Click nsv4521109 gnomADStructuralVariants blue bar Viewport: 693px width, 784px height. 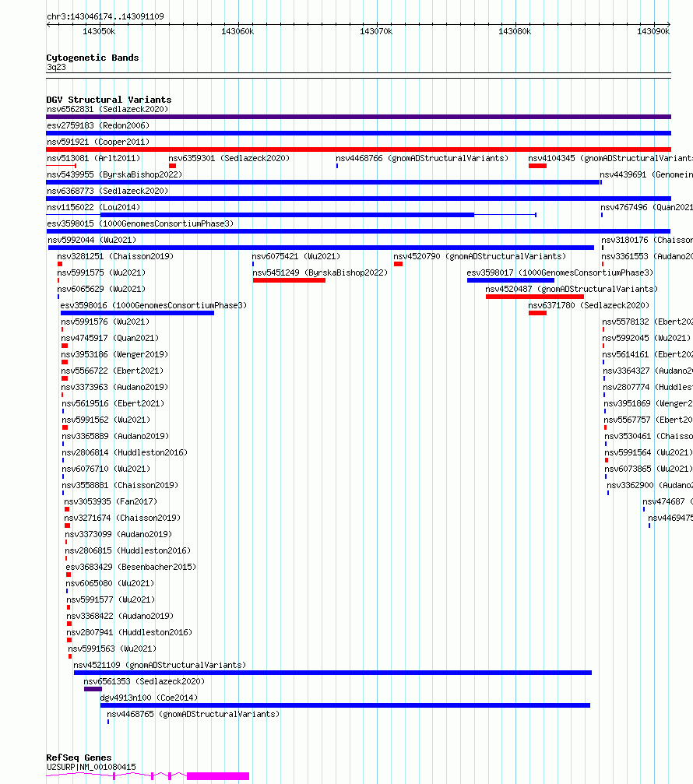click(332, 673)
